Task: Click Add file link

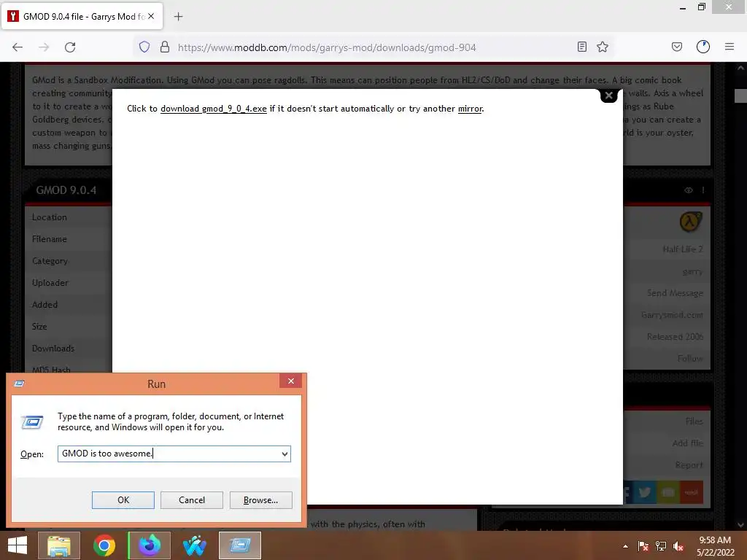Action: [687, 443]
